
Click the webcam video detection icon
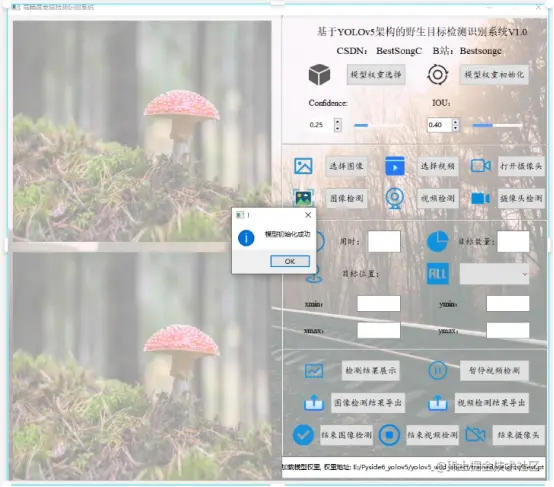(x=394, y=198)
